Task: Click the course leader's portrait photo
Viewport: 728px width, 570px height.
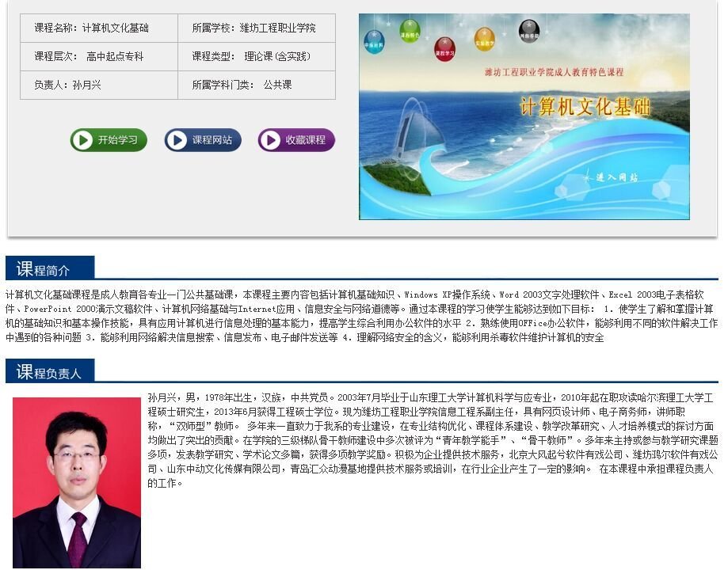Action: pos(77,481)
